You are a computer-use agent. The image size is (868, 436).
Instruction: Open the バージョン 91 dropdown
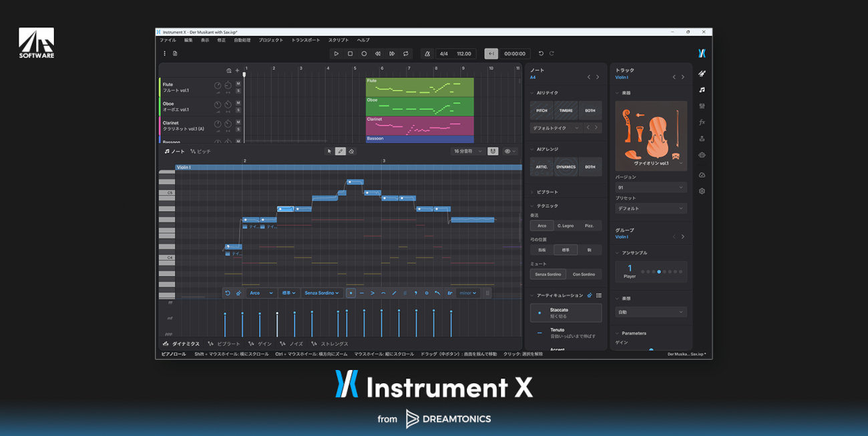click(x=651, y=188)
